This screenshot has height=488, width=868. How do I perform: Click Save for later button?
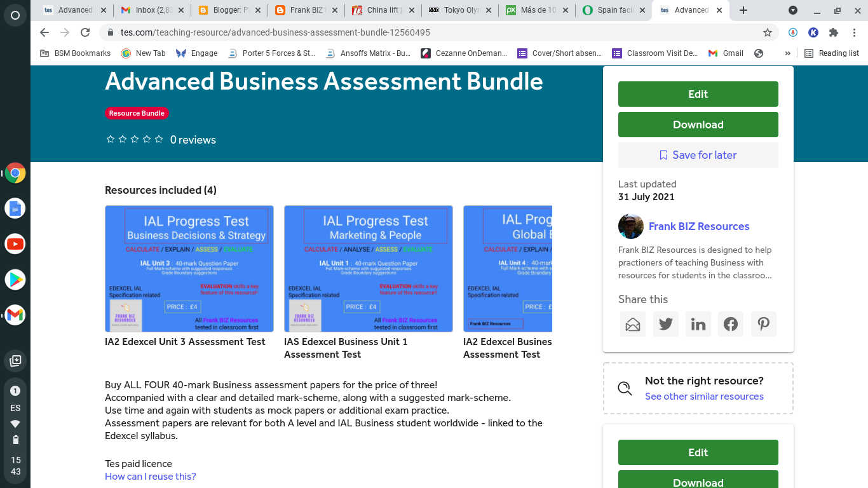(x=698, y=155)
